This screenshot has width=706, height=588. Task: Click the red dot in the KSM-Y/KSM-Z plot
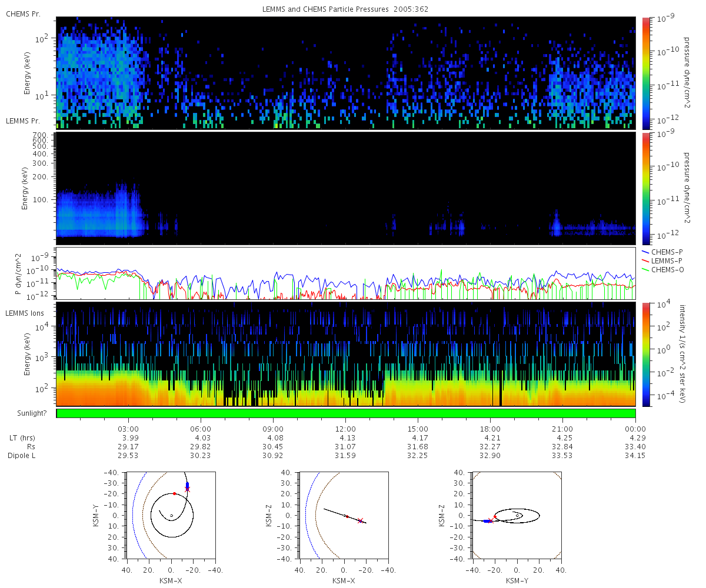click(495, 516)
